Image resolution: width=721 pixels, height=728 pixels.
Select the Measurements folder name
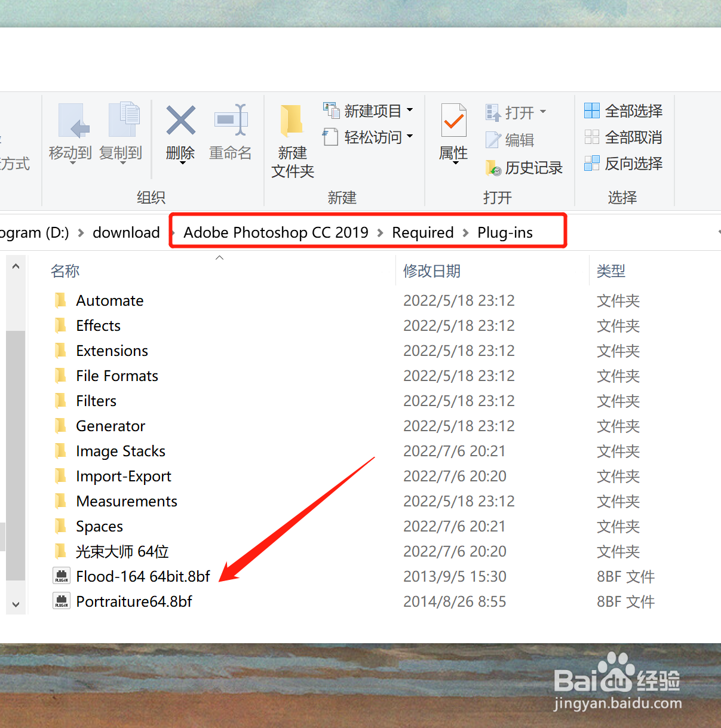127,501
